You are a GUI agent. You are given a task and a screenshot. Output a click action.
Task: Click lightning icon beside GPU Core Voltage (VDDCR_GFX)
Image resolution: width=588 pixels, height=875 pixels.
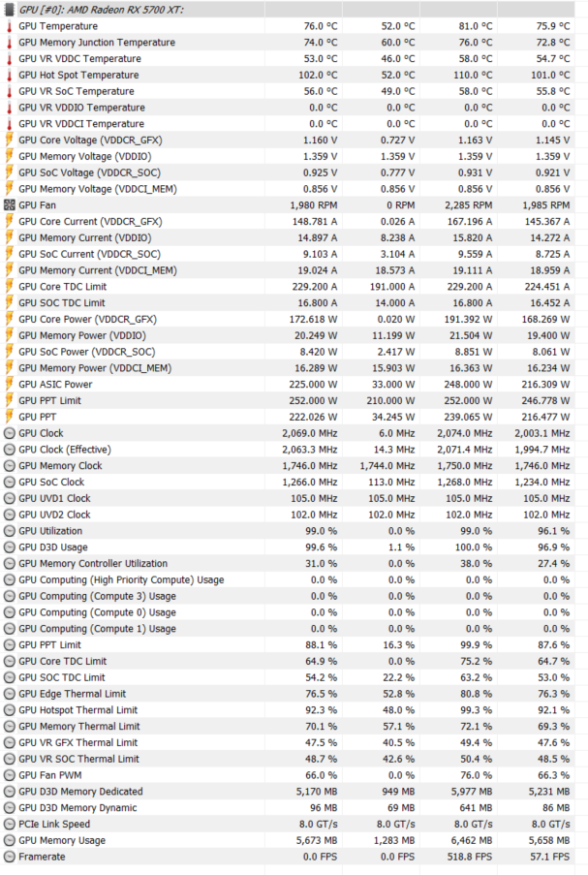click(9, 141)
